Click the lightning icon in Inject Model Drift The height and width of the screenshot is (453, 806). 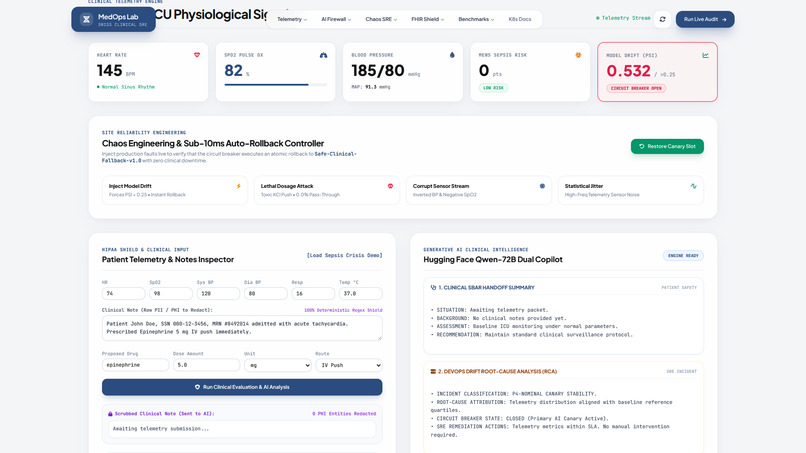239,186
